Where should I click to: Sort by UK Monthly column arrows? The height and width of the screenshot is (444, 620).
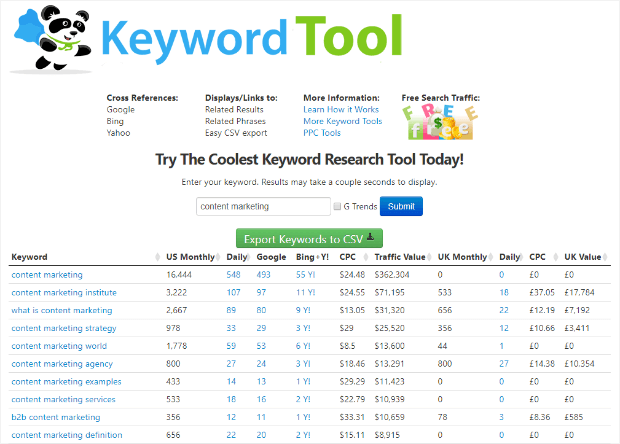point(490,257)
